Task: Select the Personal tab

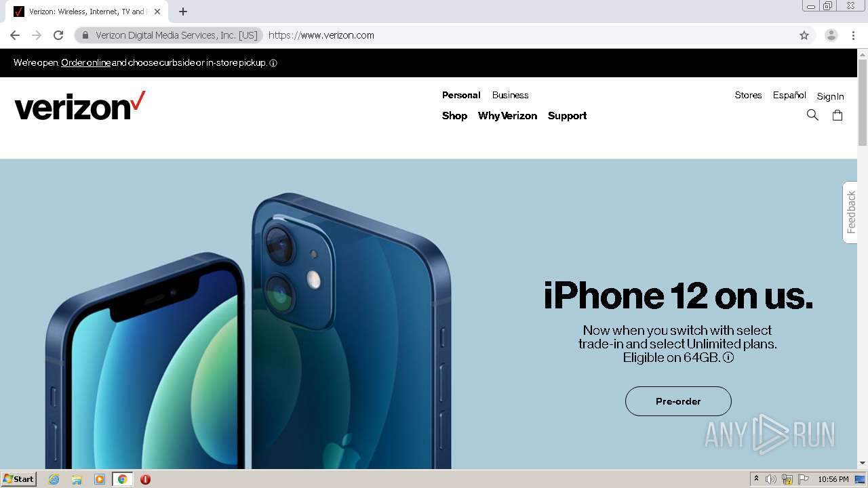Action: [x=461, y=96]
